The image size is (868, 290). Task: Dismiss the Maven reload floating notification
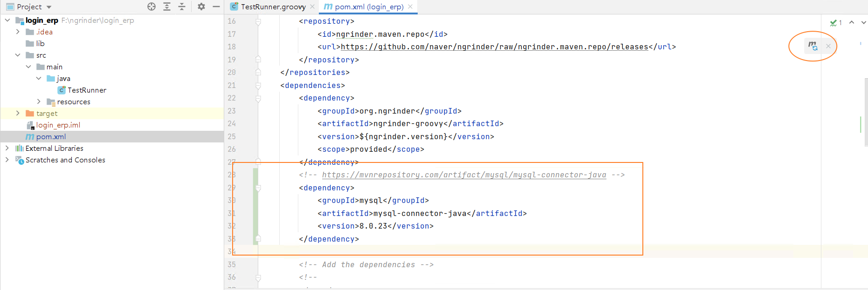pos(828,46)
